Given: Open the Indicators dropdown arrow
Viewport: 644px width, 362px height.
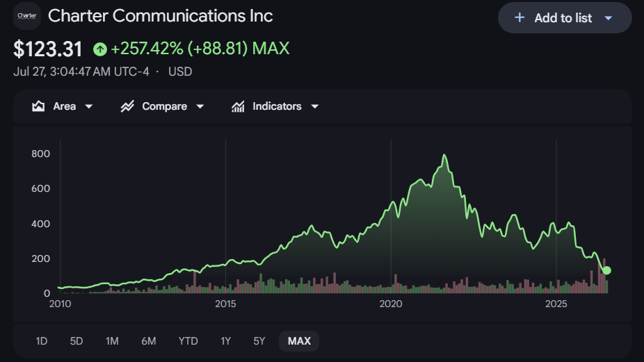Looking at the screenshot, I should pyautogui.click(x=315, y=106).
